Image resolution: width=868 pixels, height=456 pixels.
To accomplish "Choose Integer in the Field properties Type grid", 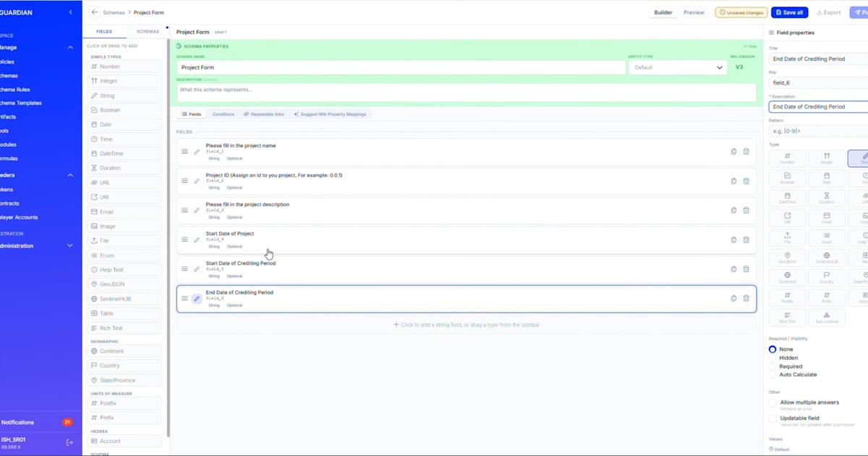I will (x=827, y=158).
